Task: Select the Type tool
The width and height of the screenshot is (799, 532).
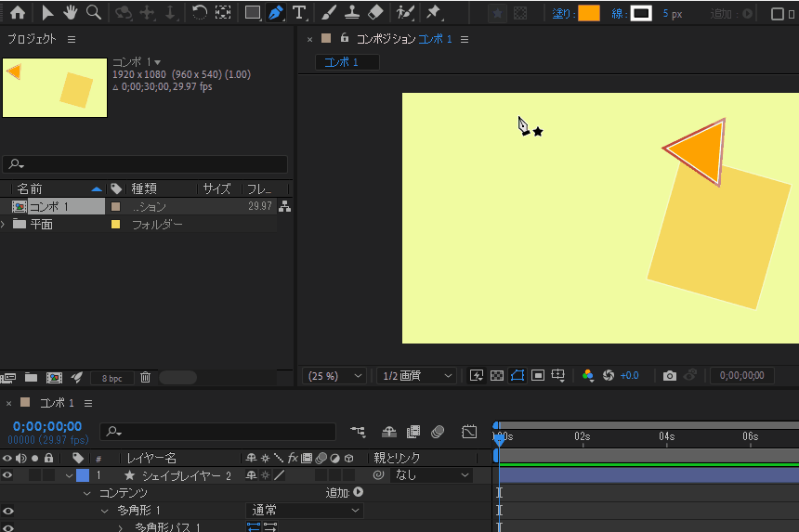Action: (299, 13)
